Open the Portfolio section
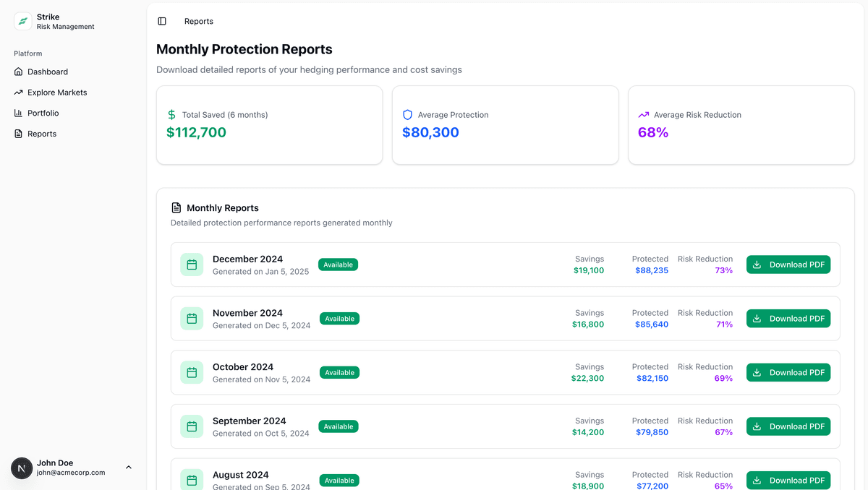 (43, 113)
